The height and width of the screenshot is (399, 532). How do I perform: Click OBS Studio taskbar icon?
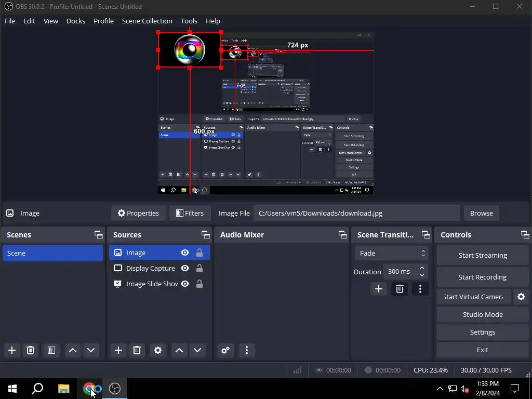(x=115, y=389)
